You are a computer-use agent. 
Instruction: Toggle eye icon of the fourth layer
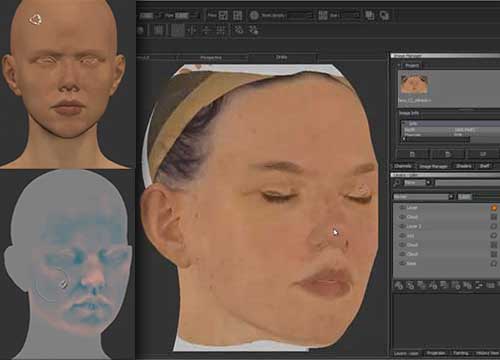tap(402, 236)
